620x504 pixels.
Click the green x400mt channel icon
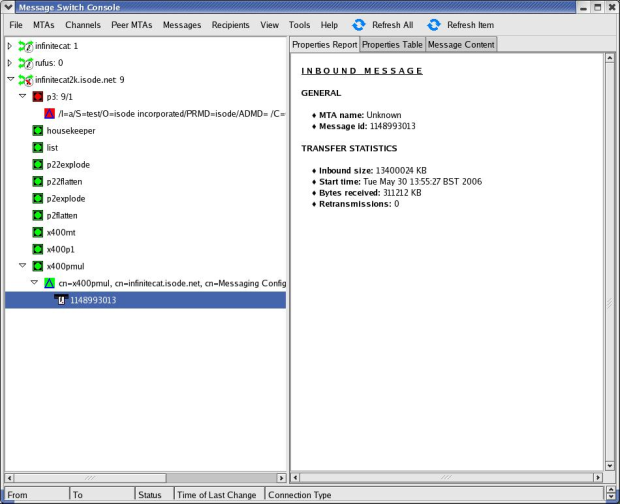(38, 232)
